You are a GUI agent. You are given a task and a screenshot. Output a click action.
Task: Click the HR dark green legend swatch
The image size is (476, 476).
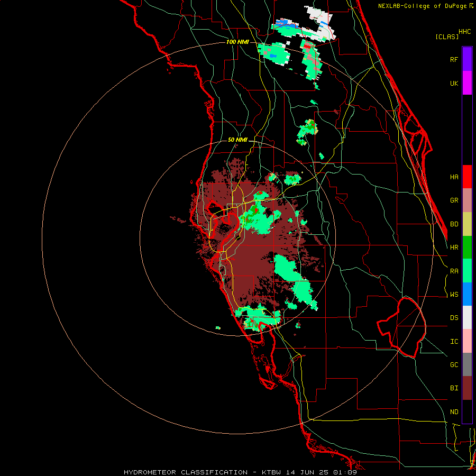point(467,248)
